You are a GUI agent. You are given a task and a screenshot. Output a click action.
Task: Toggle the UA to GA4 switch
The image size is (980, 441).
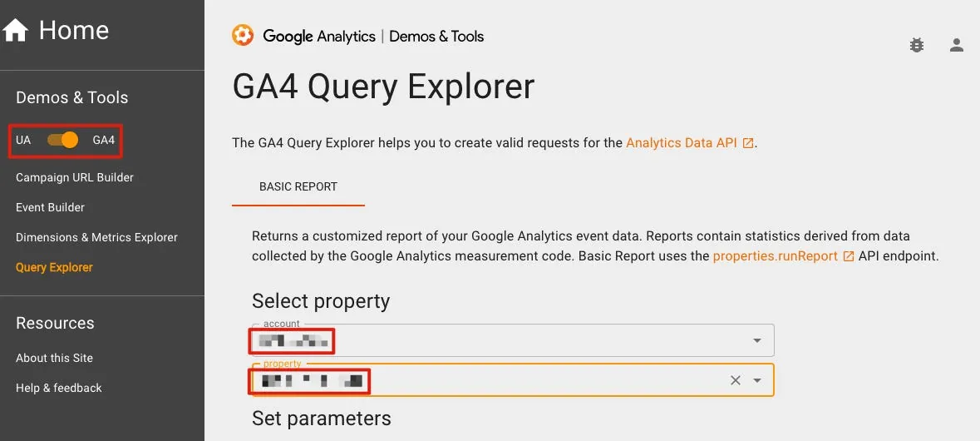[63, 140]
